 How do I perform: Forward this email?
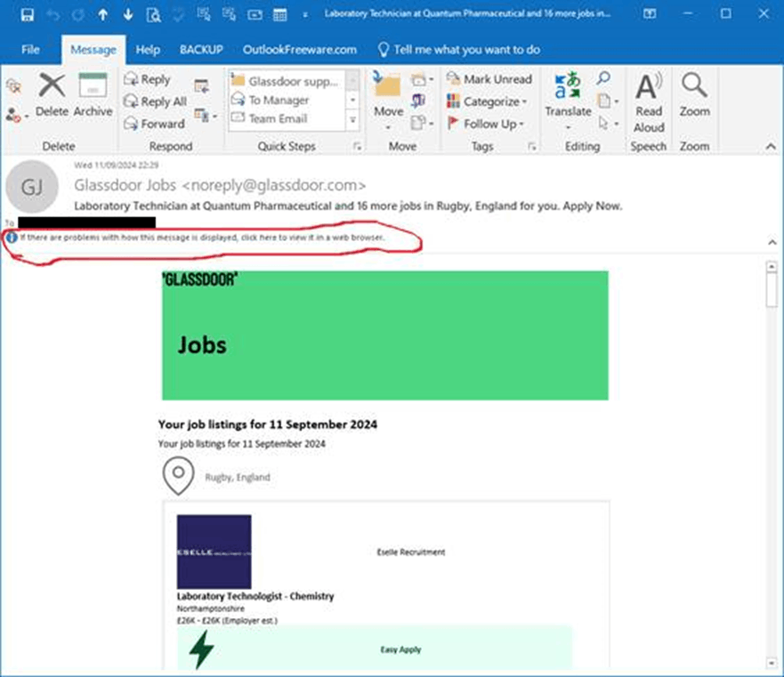[154, 124]
